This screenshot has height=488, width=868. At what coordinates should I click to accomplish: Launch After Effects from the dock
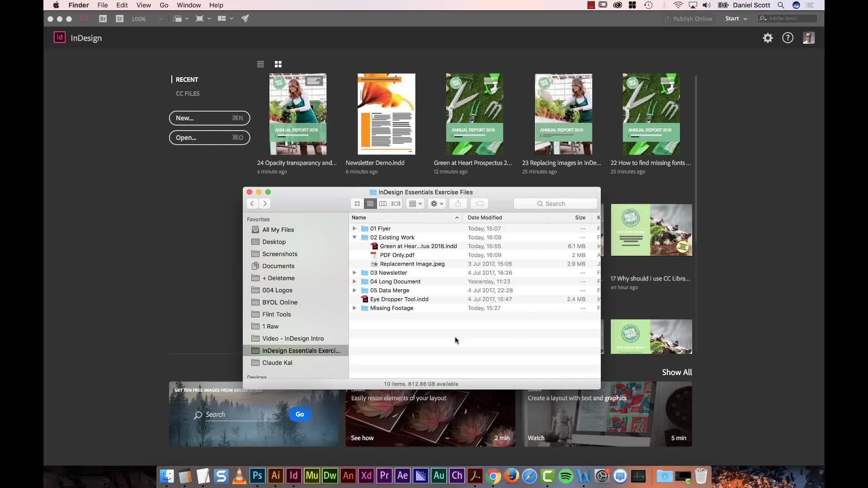coord(402,476)
